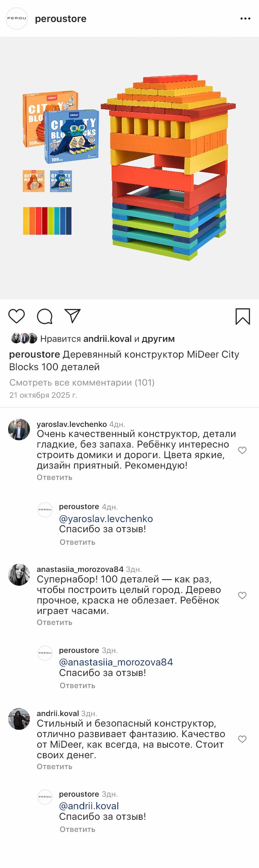Open comments via speech bubble icon
This screenshot has width=259, height=868.
click(x=45, y=316)
